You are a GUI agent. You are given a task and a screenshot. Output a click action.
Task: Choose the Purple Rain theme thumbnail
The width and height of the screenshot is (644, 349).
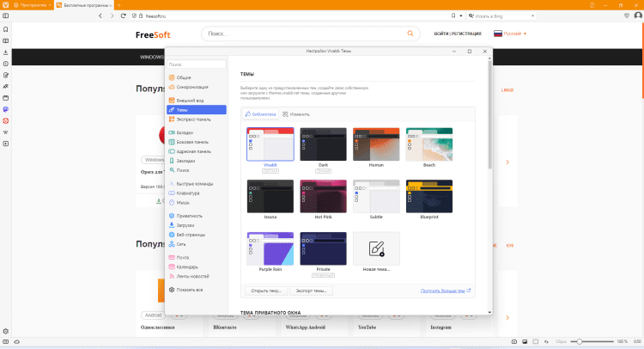click(x=270, y=248)
